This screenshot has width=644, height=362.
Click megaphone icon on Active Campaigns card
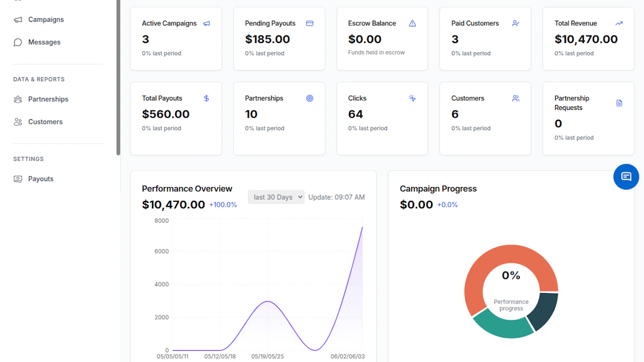206,23
